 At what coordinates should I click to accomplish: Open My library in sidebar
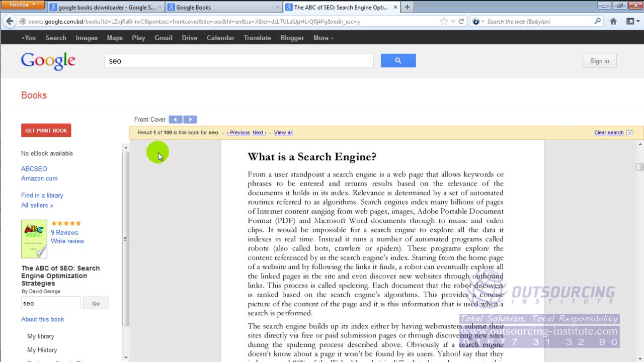click(x=41, y=336)
